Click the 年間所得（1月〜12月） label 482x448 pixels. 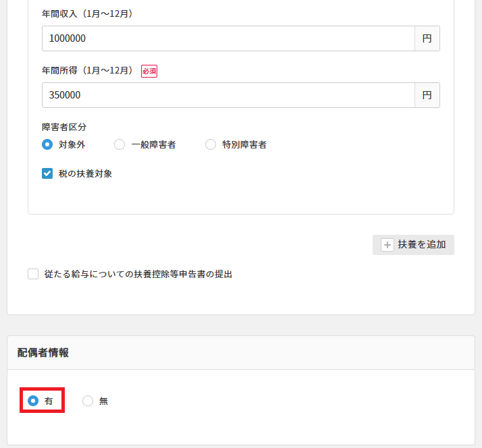(87, 71)
